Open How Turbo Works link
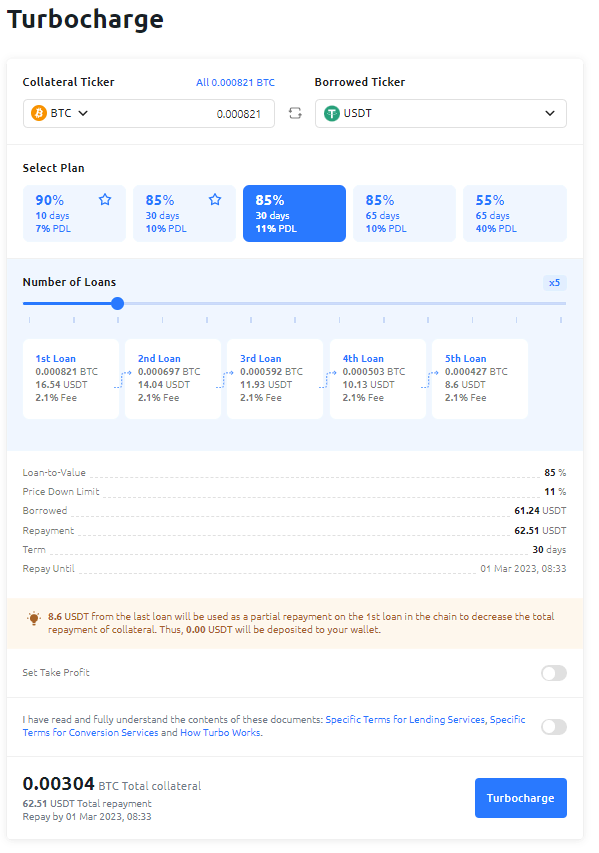The image size is (599, 853). pos(221,733)
